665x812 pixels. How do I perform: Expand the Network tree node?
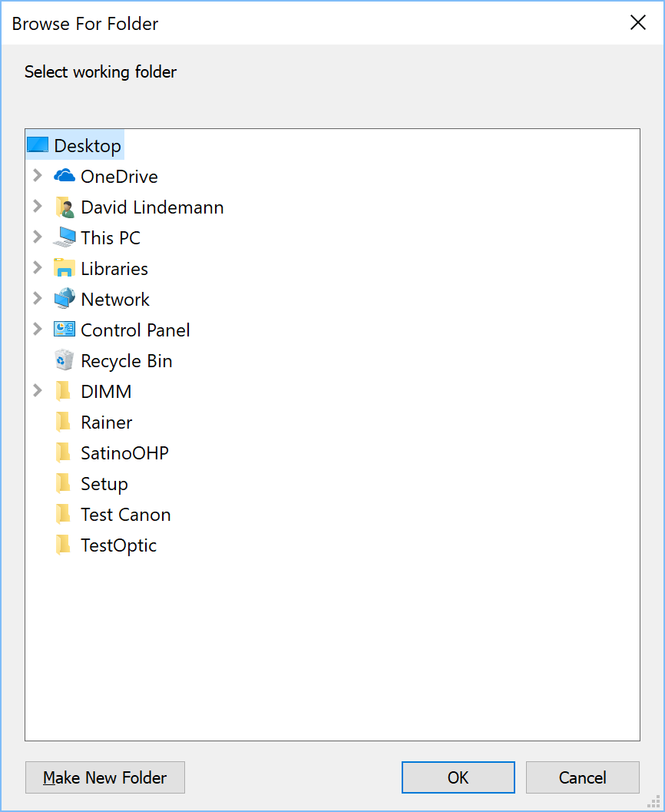click(x=38, y=298)
